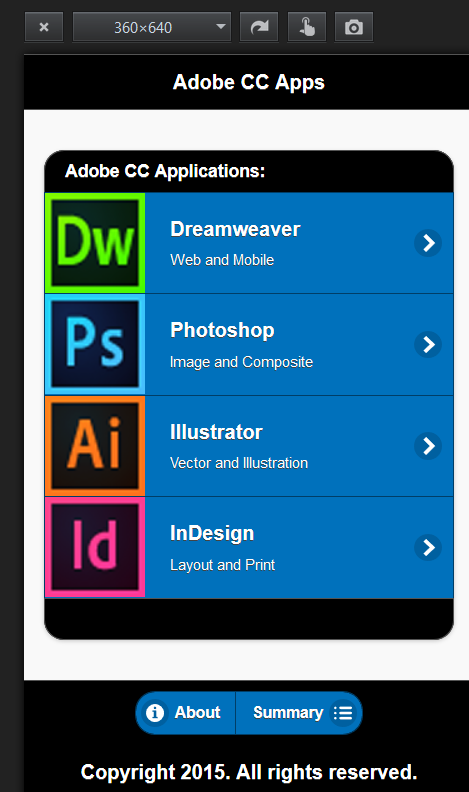
Task: Click the Adobe CC Applications list header
Action: pos(249,171)
